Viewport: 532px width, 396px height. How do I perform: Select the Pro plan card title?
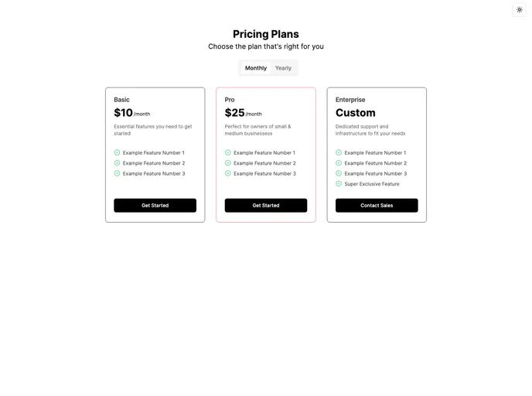point(230,100)
